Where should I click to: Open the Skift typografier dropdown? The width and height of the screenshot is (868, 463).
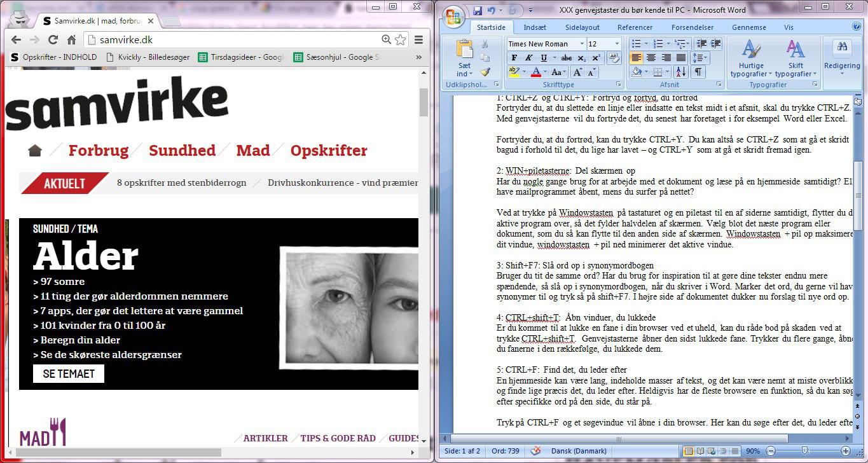tap(796, 59)
